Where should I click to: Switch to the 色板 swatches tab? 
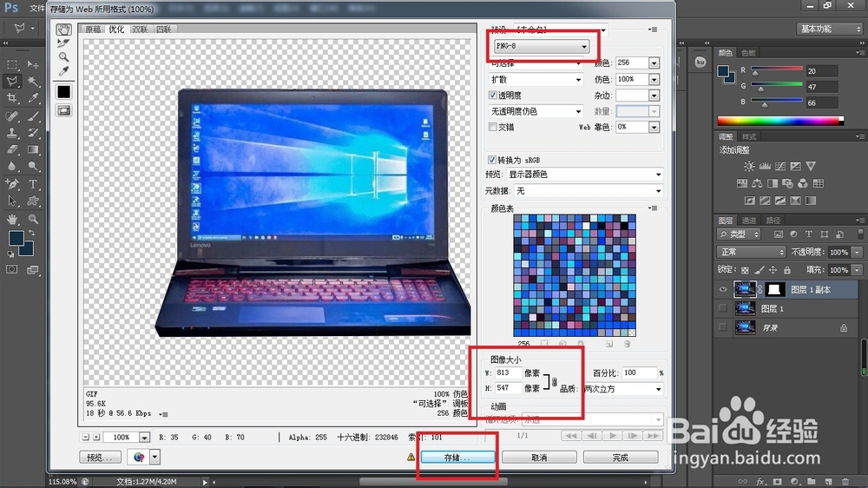click(x=748, y=53)
